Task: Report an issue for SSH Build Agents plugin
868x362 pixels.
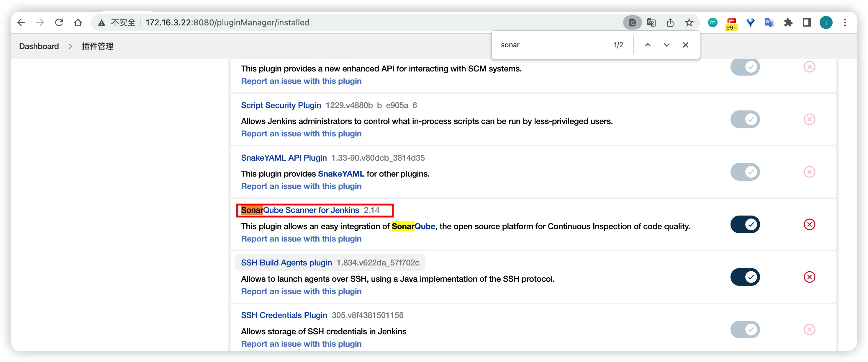Action: [301, 291]
